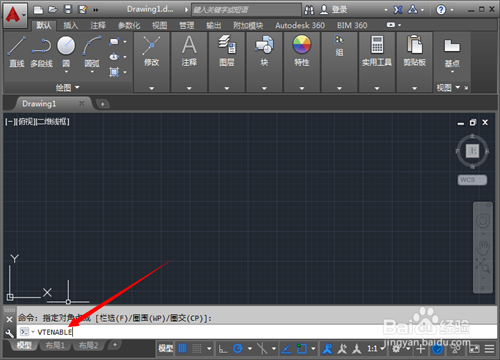Click the Open folder icon in quick access toolbar
The width and height of the screenshot is (500, 360).
53,10
